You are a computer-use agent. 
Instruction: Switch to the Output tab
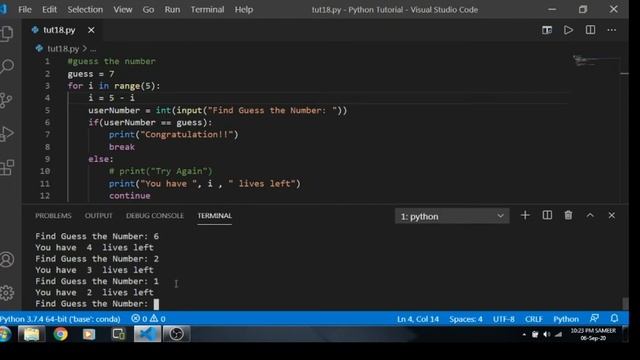pyautogui.click(x=98, y=216)
